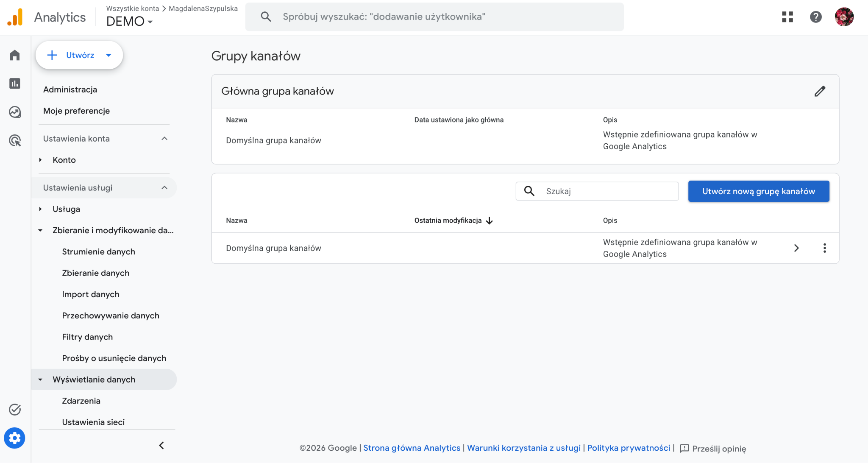868x463 pixels.
Task: Focus the top search input field
Action: (x=434, y=17)
